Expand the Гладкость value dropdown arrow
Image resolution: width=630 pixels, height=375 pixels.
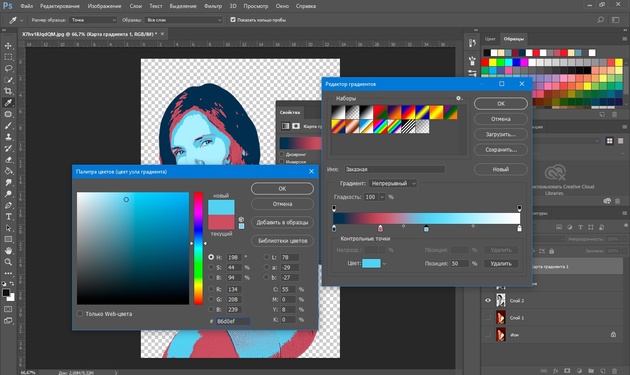(382, 197)
